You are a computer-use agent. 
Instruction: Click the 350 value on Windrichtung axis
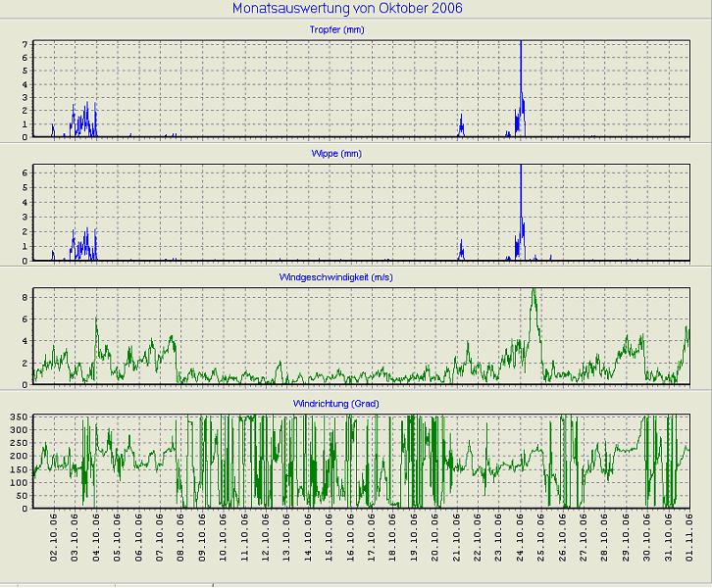(x=20, y=418)
